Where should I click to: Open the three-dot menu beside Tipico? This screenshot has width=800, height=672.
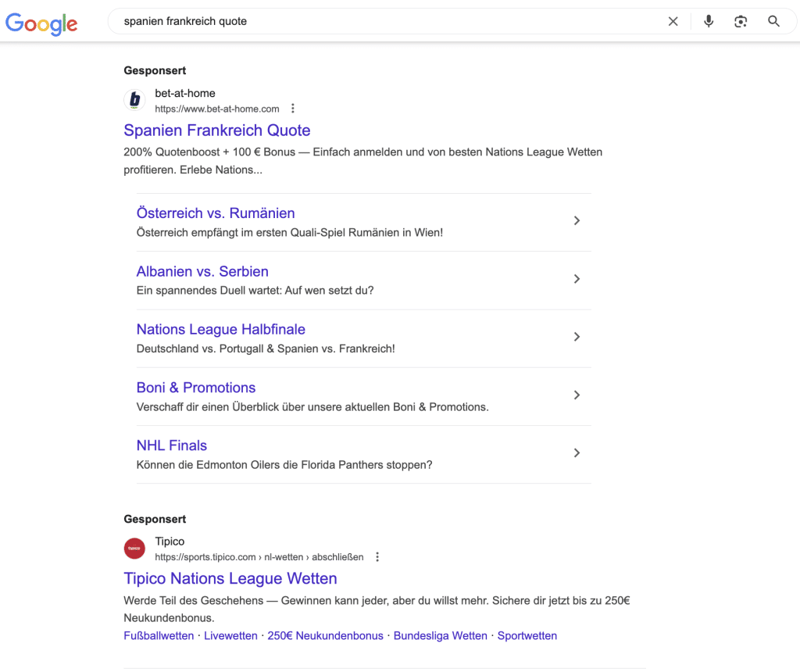377,556
